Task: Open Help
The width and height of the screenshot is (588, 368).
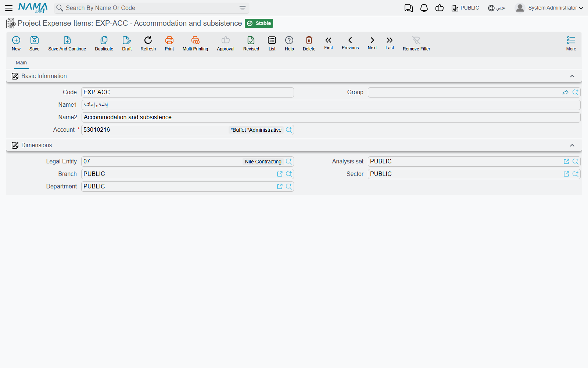Action: tap(289, 43)
